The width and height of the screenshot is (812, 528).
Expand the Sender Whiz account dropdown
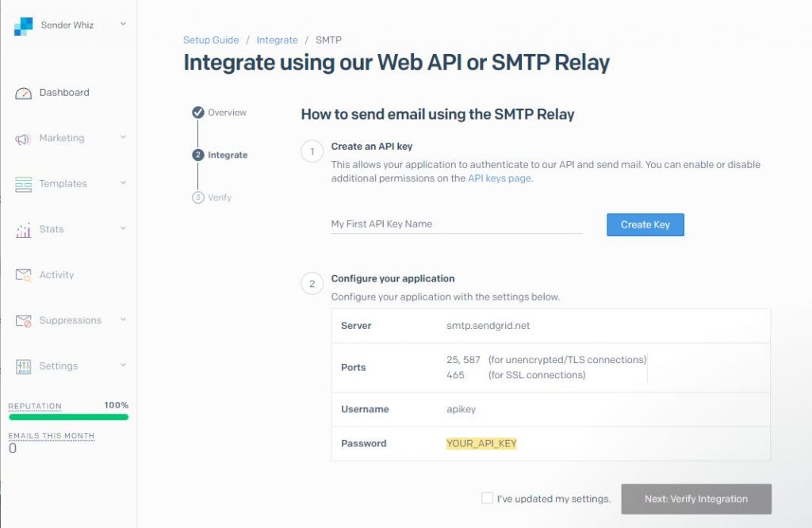pyautogui.click(x=123, y=25)
